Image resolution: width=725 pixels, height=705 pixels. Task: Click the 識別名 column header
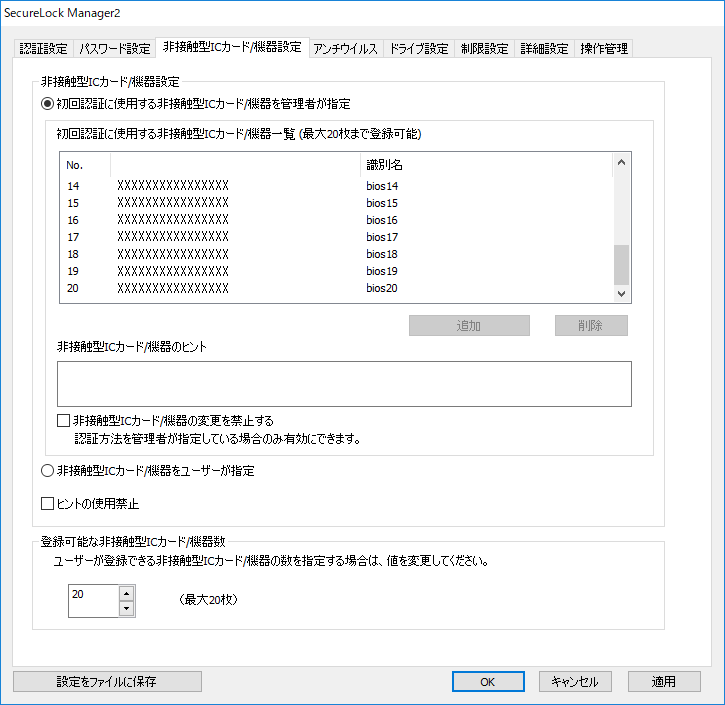point(486,165)
